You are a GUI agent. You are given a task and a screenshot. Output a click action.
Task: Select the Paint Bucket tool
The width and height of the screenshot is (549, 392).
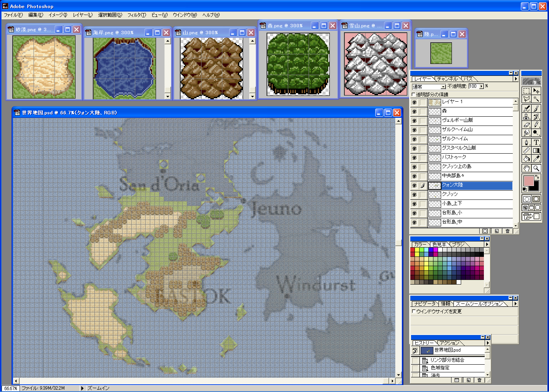[x=527, y=159]
